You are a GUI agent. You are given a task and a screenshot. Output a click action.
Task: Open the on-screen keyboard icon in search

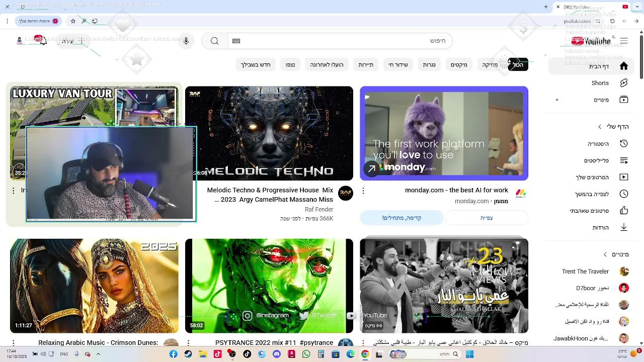pyautogui.click(x=236, y=41)
